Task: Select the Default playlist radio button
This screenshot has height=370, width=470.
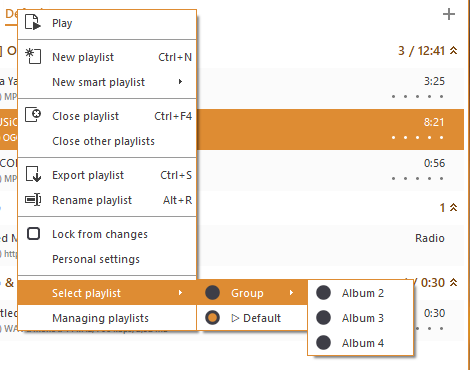Action: (x=212, y=318)
